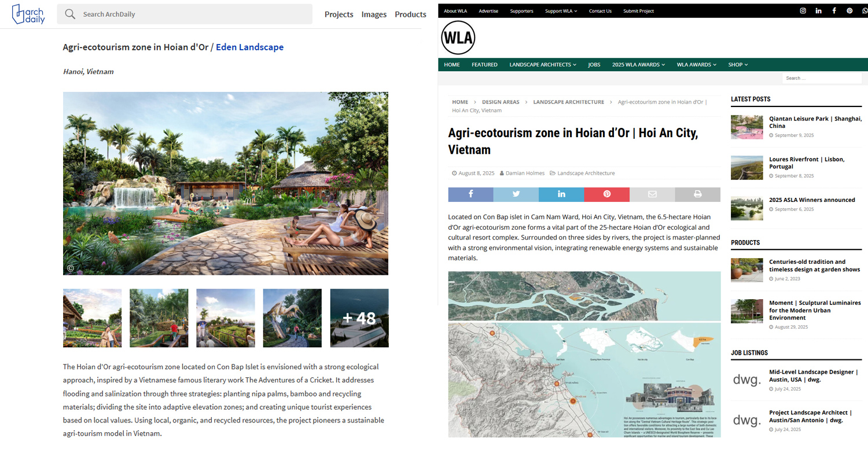Select the Featured tab in WLA navbar
868x449 pixels.
point(484,65)
